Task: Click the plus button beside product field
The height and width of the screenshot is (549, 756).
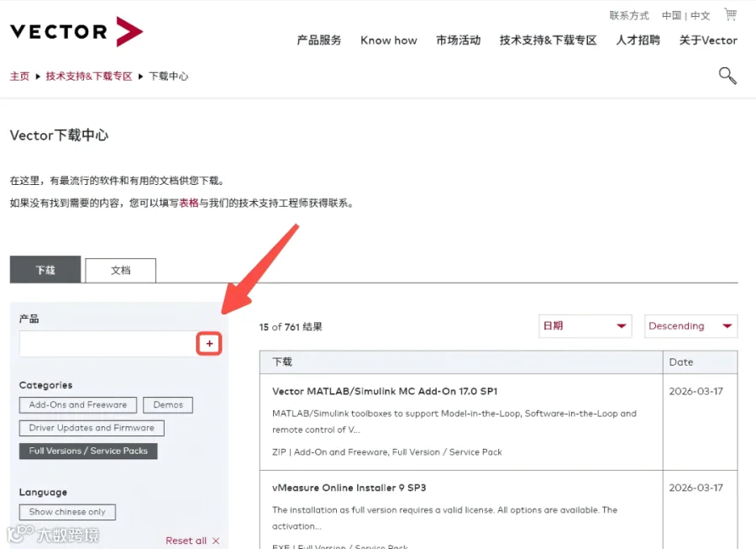Action: click(209, 344)
